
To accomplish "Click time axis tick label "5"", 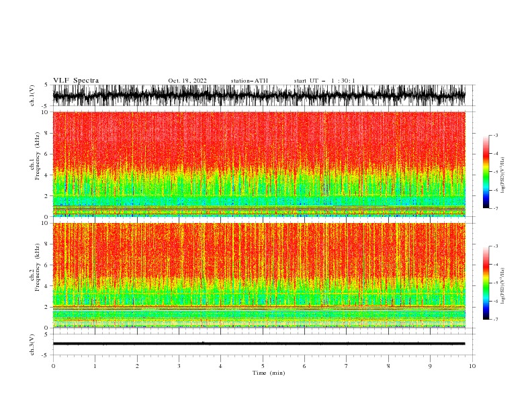I will pyautogui.click(x=263, y=366).
